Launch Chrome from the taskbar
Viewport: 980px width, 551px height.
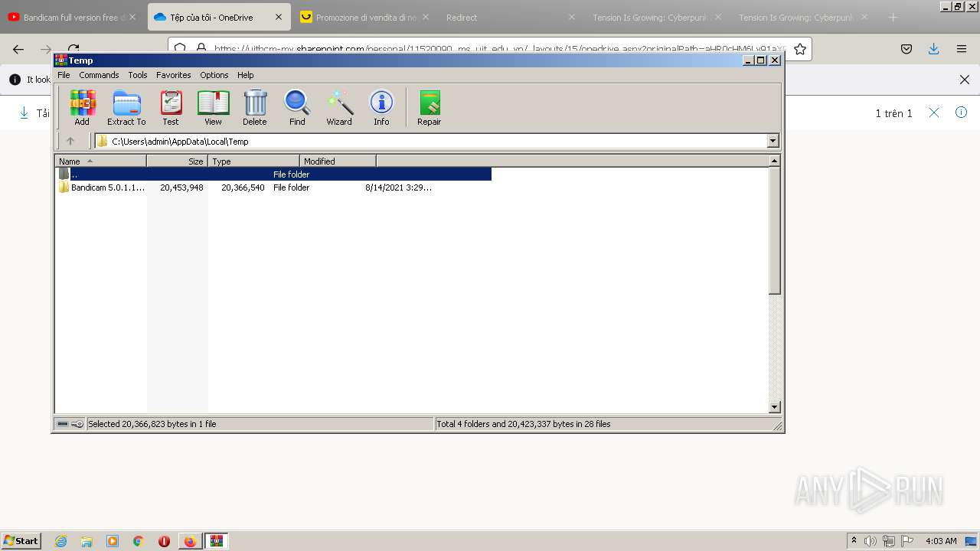point(139,541)
